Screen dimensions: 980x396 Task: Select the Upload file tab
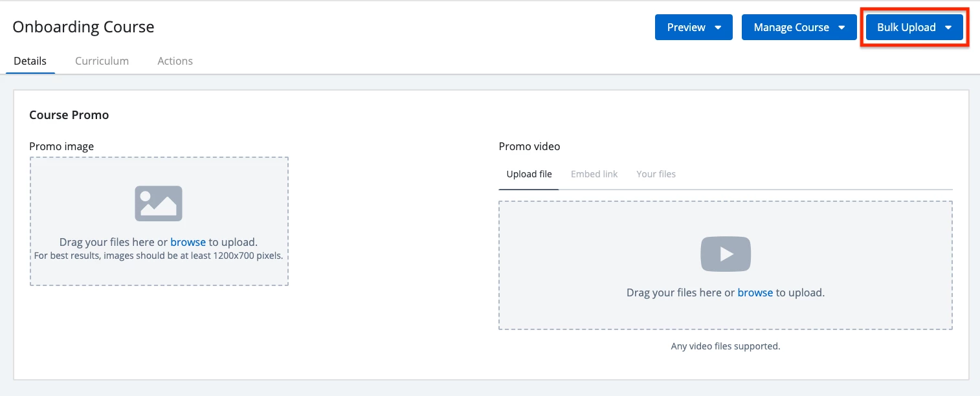click(529, 174)
